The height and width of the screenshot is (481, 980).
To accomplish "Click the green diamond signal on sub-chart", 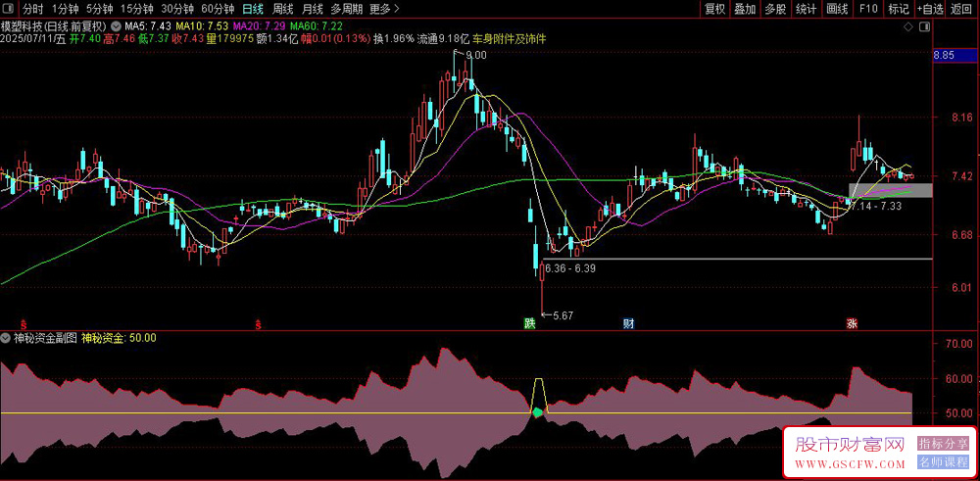I will click(537, 412).
